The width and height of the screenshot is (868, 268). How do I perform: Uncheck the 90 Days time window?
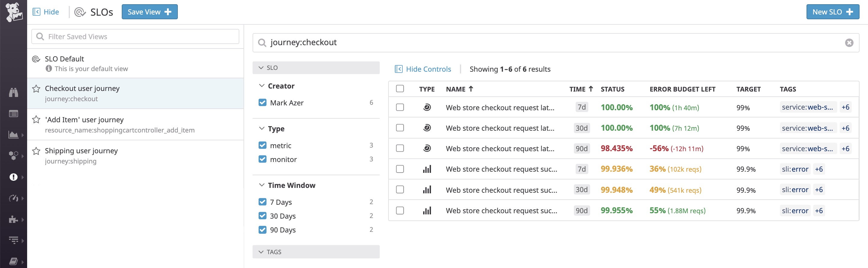(x=263, y=230)
